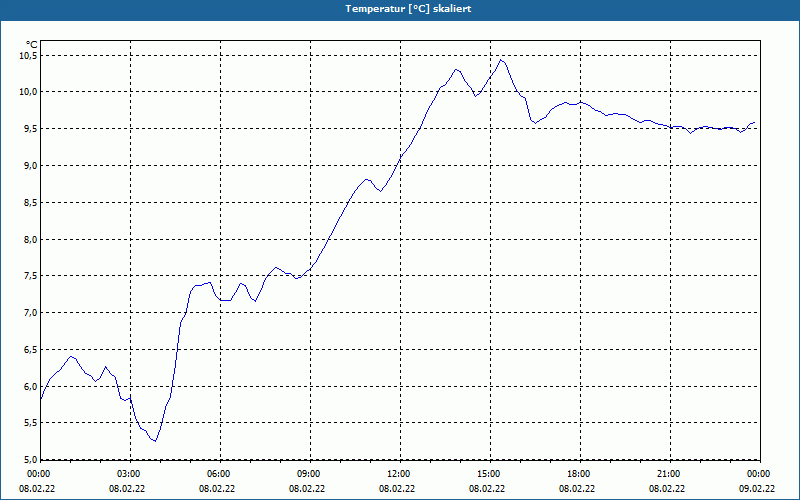Click the 08.02.22 date under 03:00

[127, 489]
